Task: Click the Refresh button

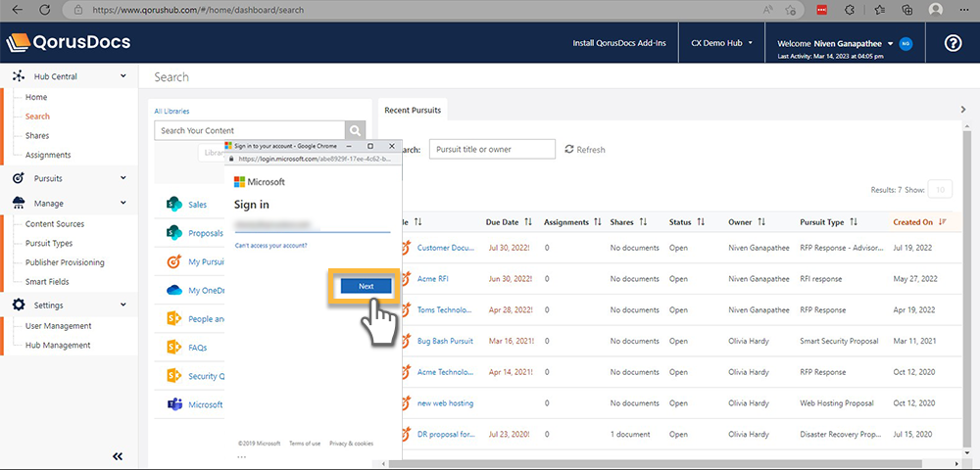Action: coord(585,150)
